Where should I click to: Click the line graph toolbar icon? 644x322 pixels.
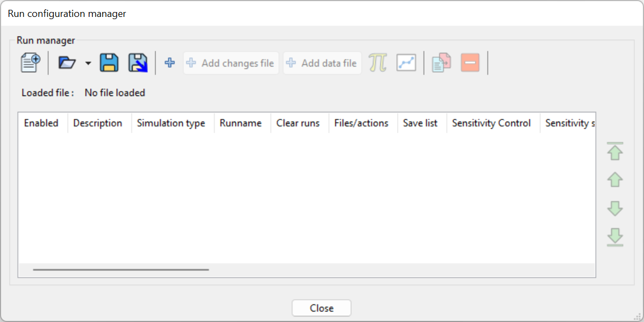point(406,63)
